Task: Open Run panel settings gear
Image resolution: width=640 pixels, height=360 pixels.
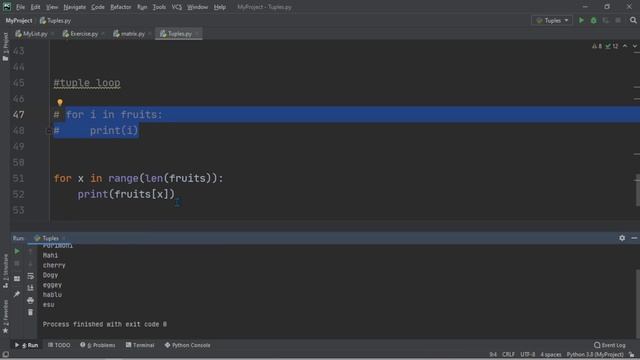Action: (x=622, y=238)
